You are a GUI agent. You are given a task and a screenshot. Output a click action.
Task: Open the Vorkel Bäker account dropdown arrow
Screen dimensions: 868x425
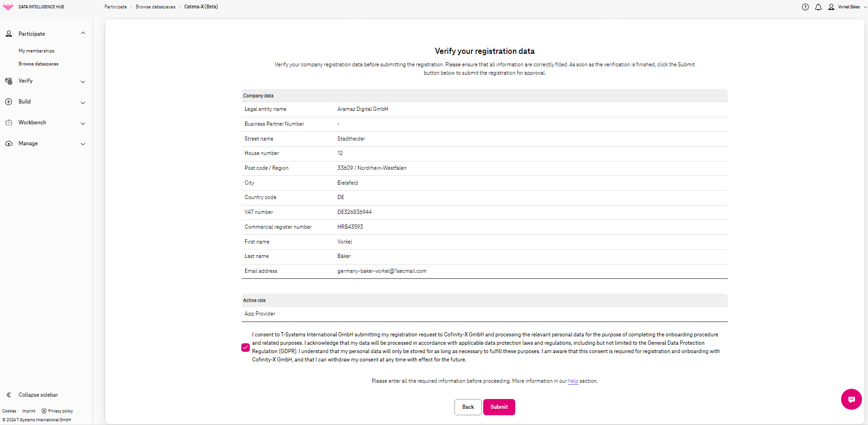[865, 7]
